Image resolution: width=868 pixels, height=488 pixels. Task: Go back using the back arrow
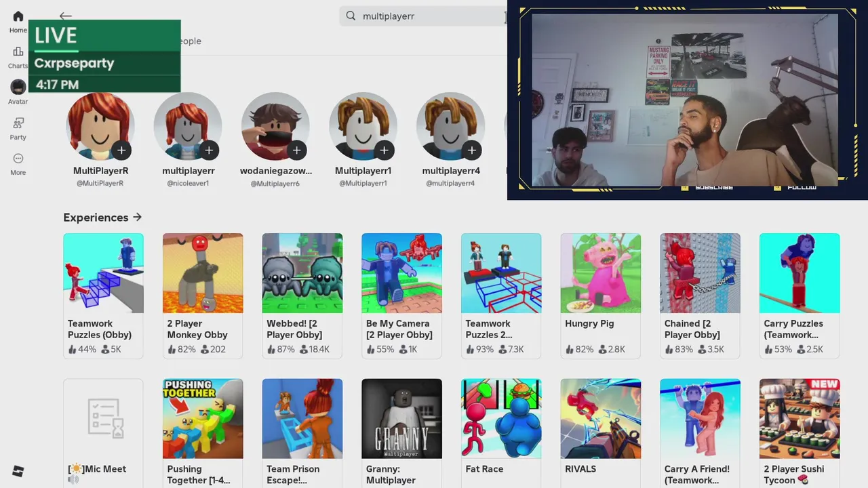65,16
